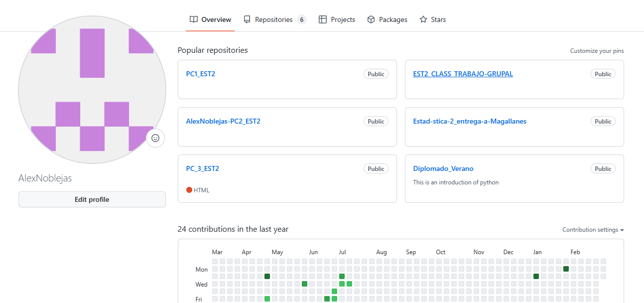Image resolution: width=644 pixels, height=303 pixels.
Task: Click the Repositories tab icon
Action: coord(247,19)
